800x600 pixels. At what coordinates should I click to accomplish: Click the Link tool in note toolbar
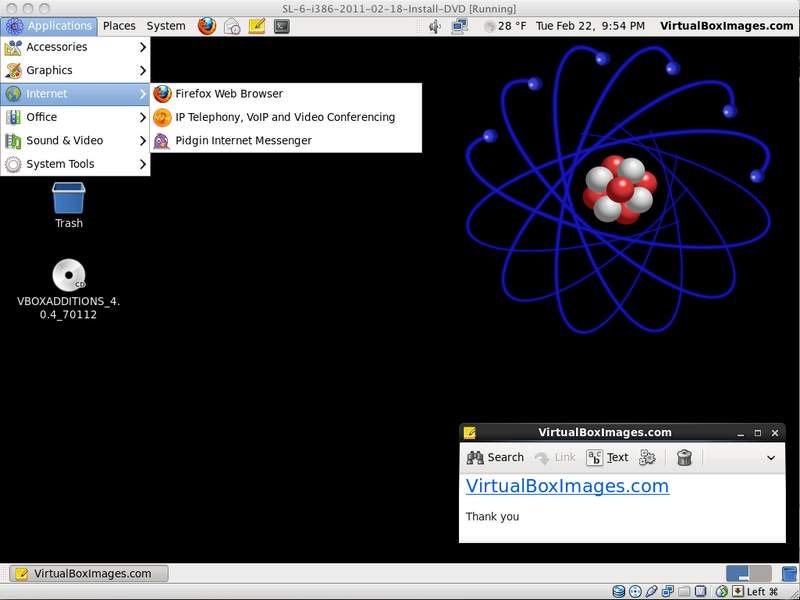(x=555, y=457)
